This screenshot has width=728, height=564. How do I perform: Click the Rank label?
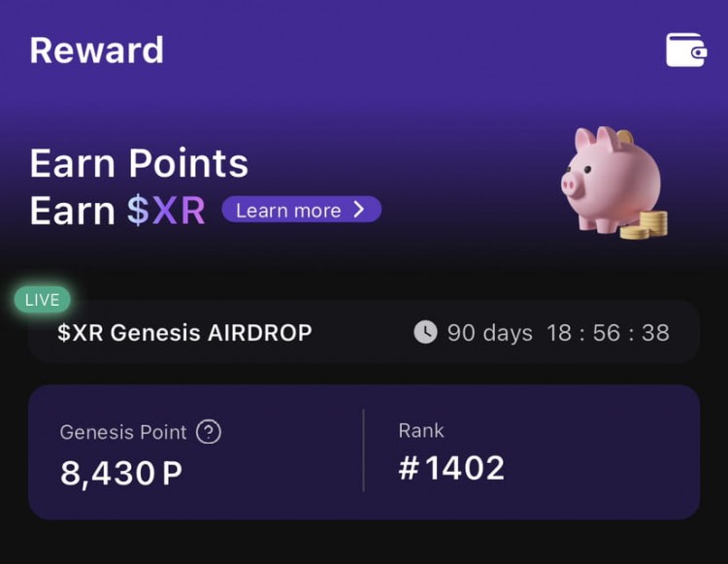(420, 430)
